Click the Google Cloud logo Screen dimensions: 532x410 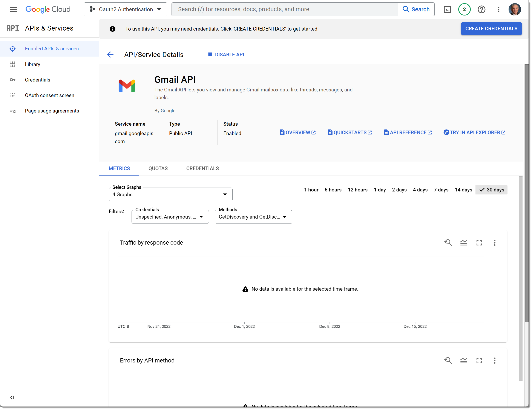(x=48, y=9)
